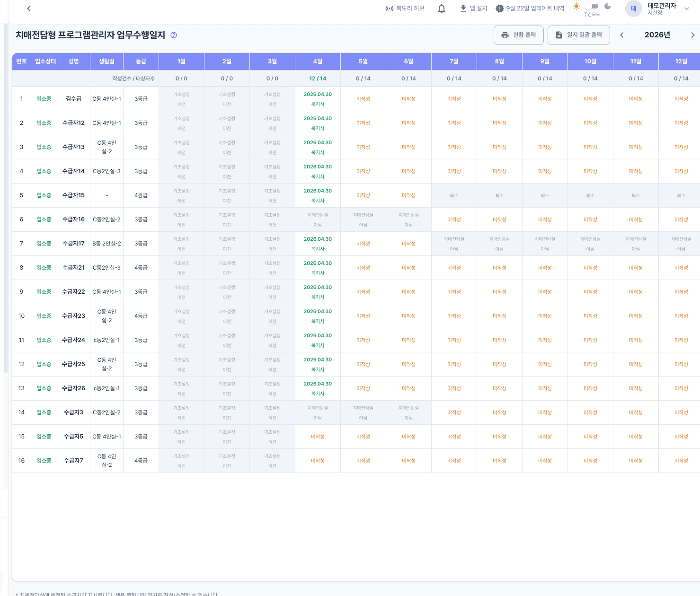Viewport: 700px width, 596px height.
Task: Go to the previous year
Action: click(x=622, y=35)
